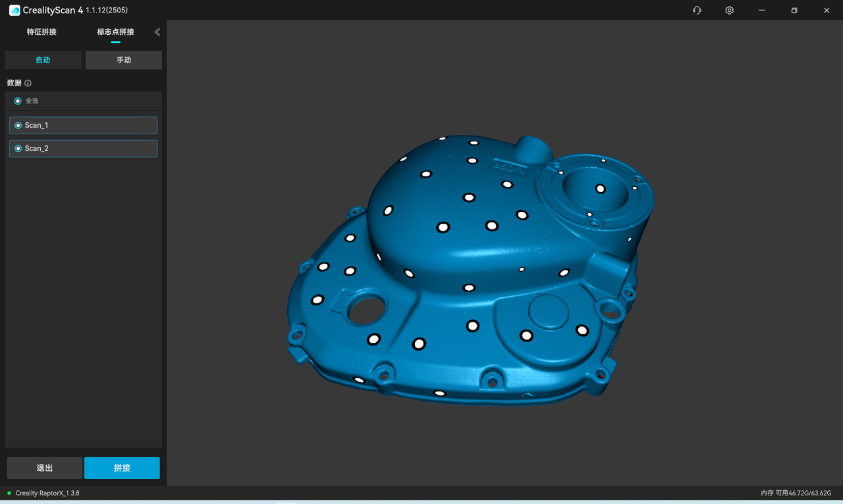Start alignment with the 拼接 button

[x=122, y=468]
